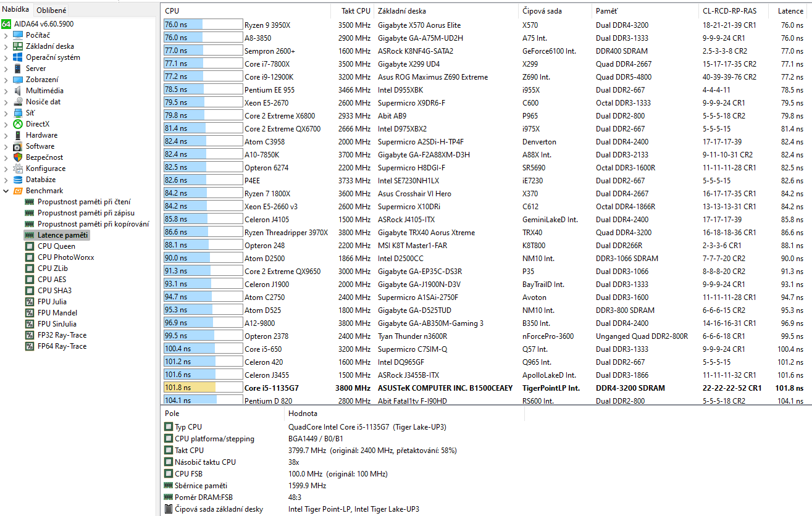Open the FPU Mandel benchmark
Screen dimensions: 812x516
pos(57,313)
